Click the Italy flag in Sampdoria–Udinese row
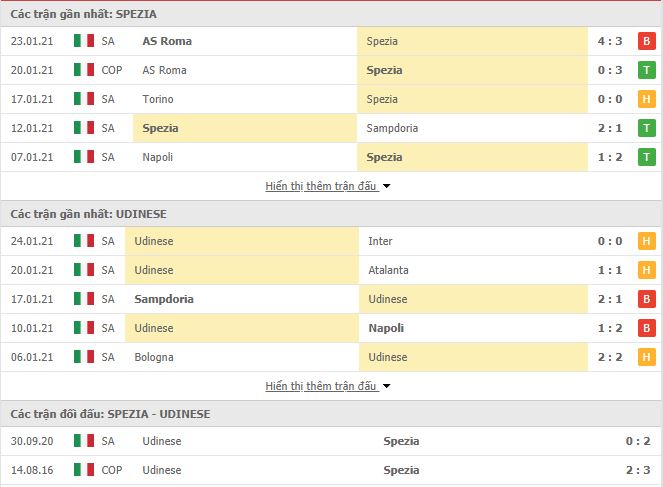663x487 pixels. click(x=84, y=299)
